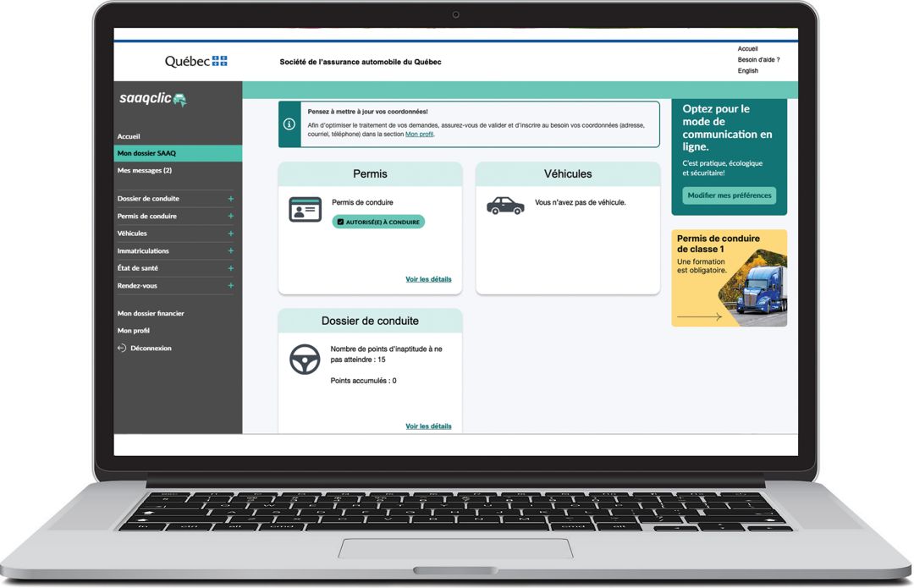Expand the Dossier de conduite menu
Image resolution: width=914 pixels, height=588 pixels.
(230, 199)
